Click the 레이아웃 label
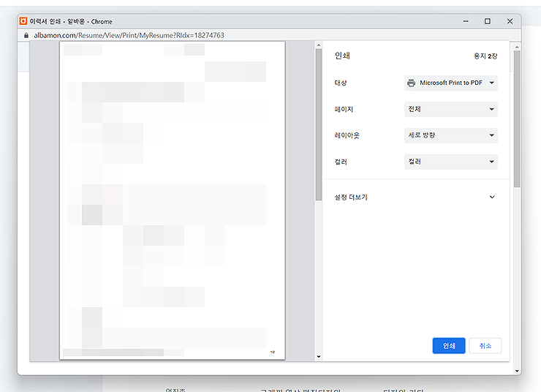 347,135
